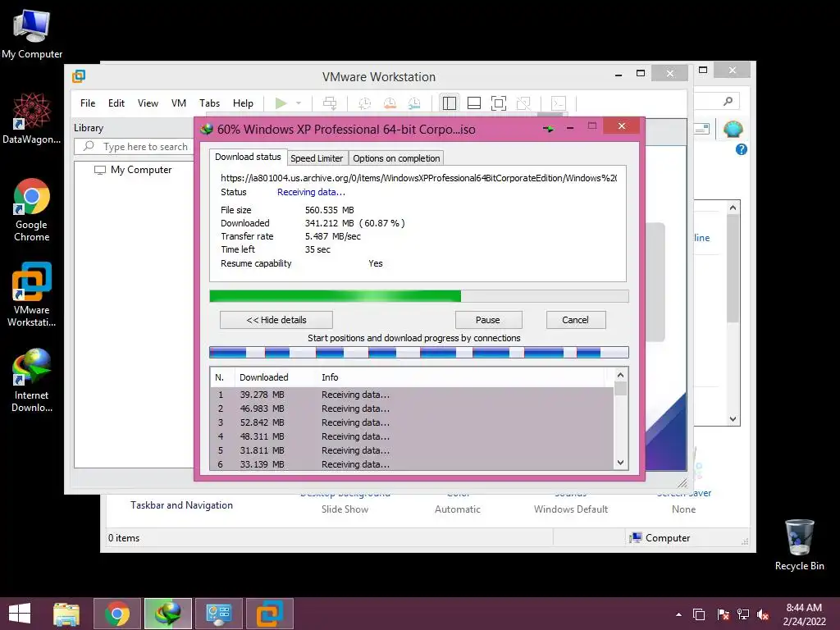840x630 pixels.
Task: Click the library search input field
Action: [x=134, y=146]
